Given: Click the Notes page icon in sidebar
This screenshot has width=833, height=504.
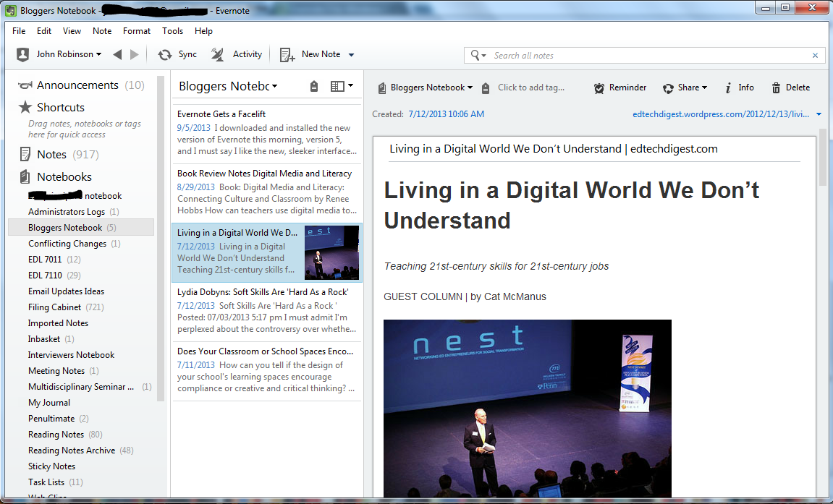Looking at the screenshot, I should pos(25,155).
